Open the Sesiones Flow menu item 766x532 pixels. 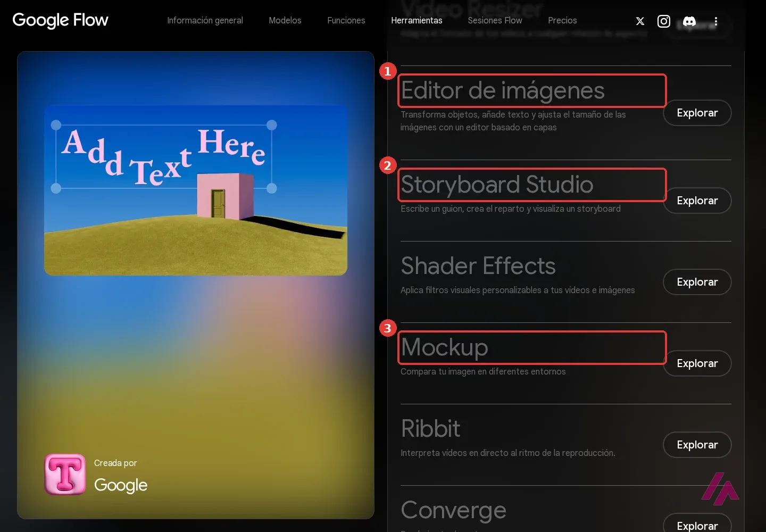(495, 20)
